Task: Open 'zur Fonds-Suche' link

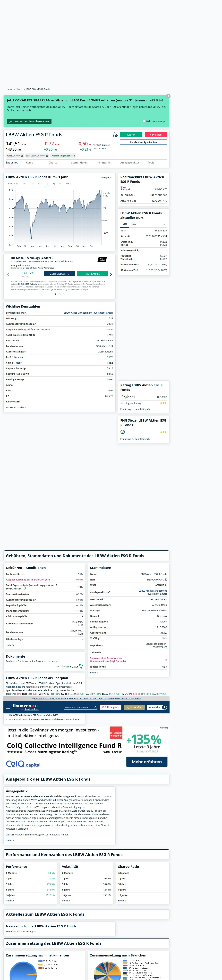Action: pos(16,408)
